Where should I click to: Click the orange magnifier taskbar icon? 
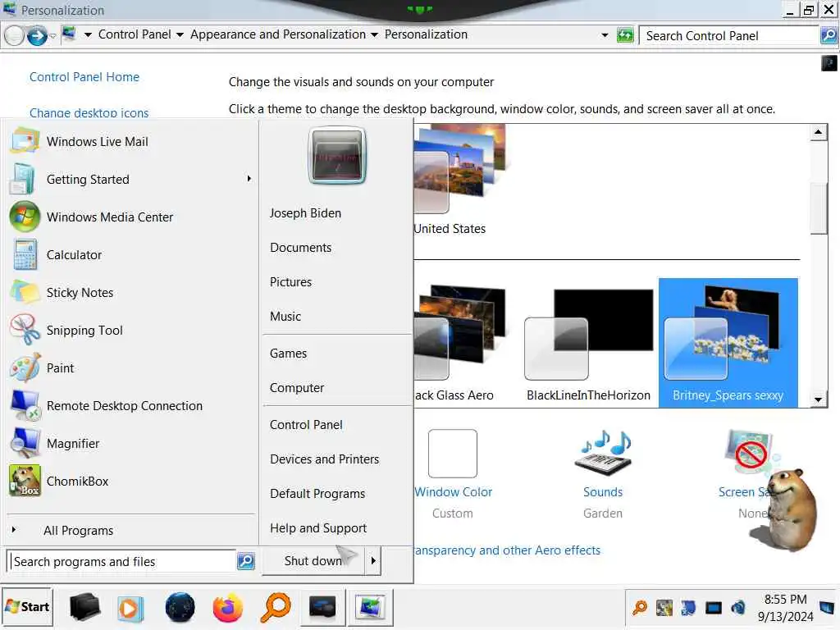276,608
